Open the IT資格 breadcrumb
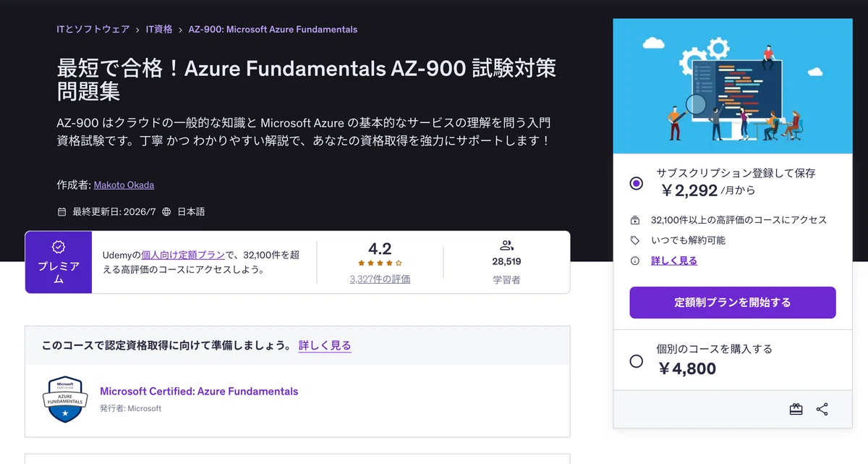 (159, 30)
